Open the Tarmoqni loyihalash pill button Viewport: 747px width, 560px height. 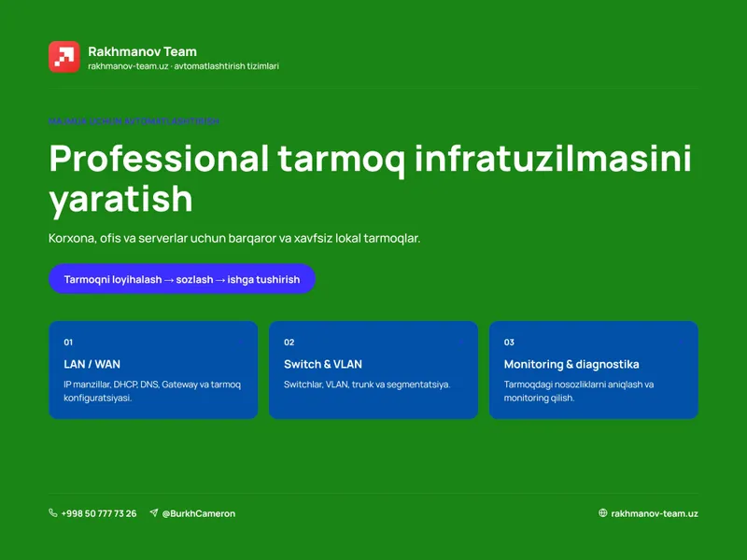coord(182,279)
